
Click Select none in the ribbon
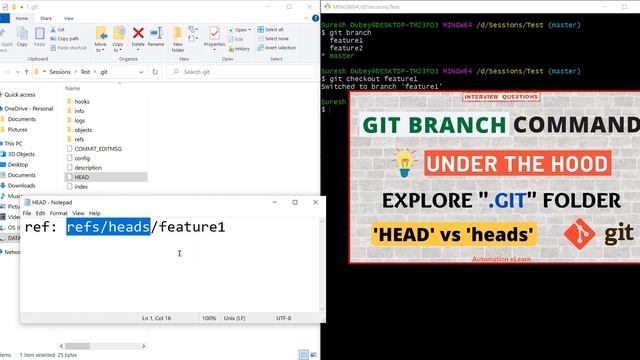tap(273, 38)
